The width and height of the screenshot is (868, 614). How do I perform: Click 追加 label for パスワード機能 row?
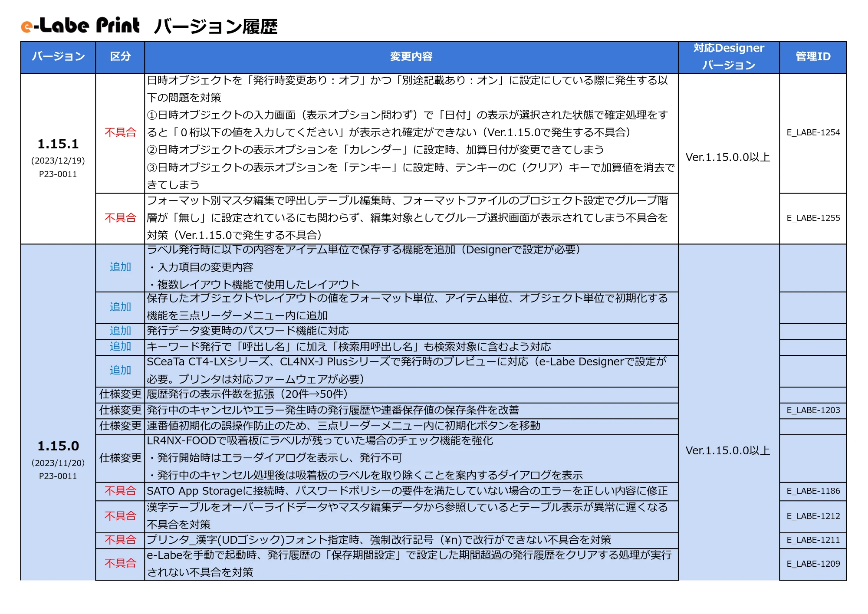(120, 331)
